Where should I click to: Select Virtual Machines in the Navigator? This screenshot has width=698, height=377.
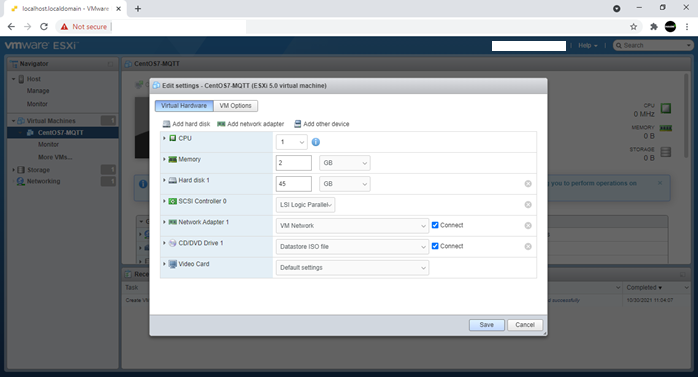pos(51,121)
